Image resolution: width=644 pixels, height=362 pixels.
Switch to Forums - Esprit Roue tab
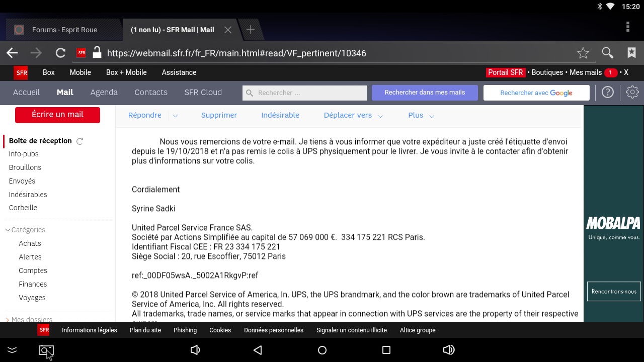click(x=64, y=30)
